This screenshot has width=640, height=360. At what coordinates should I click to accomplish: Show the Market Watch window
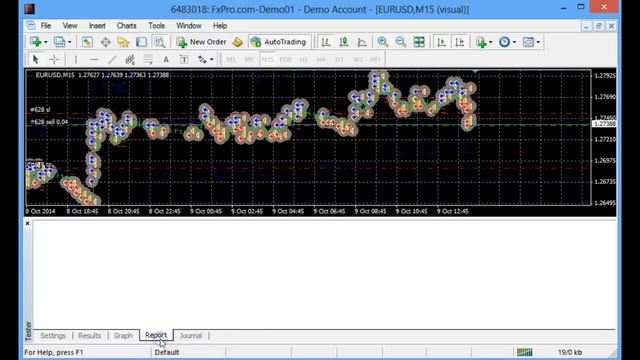87,42
